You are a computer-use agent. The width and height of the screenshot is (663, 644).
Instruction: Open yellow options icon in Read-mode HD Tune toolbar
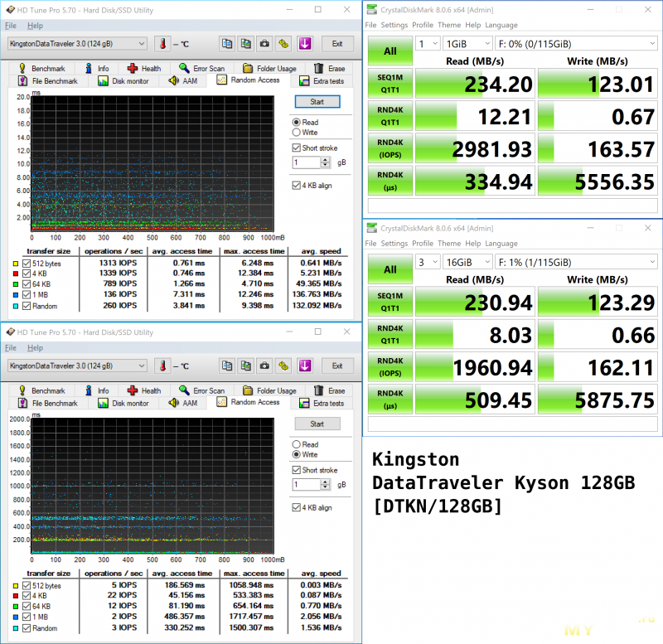click(283, 44)
